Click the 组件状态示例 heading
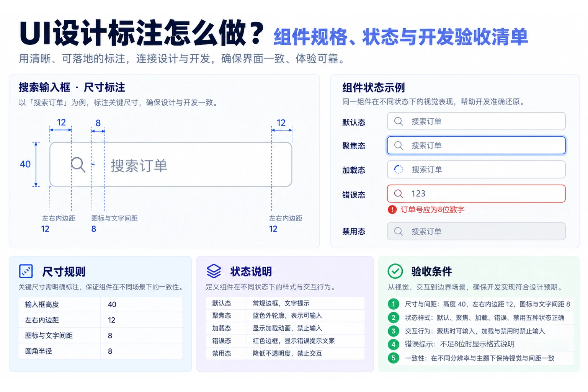Viewport: 588px width, 392px height. [x=374, y=88]
